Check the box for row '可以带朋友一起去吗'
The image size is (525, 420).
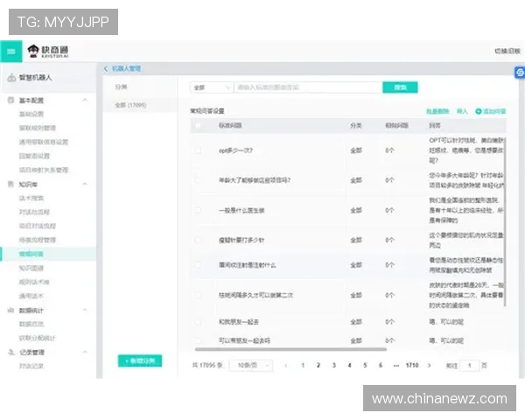tap(198, 340)
